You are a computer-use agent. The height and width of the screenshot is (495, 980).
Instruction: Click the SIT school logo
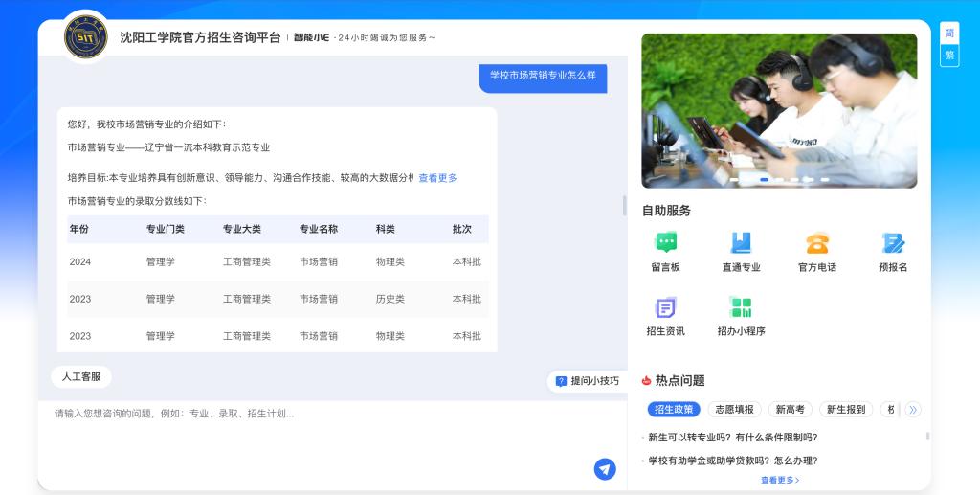pos(86,37)
